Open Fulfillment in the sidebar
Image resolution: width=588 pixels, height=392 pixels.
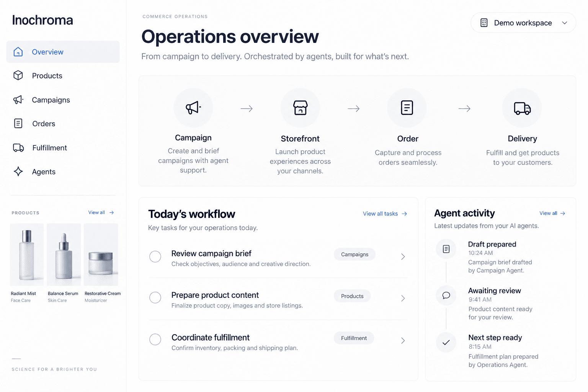[63, 148]
